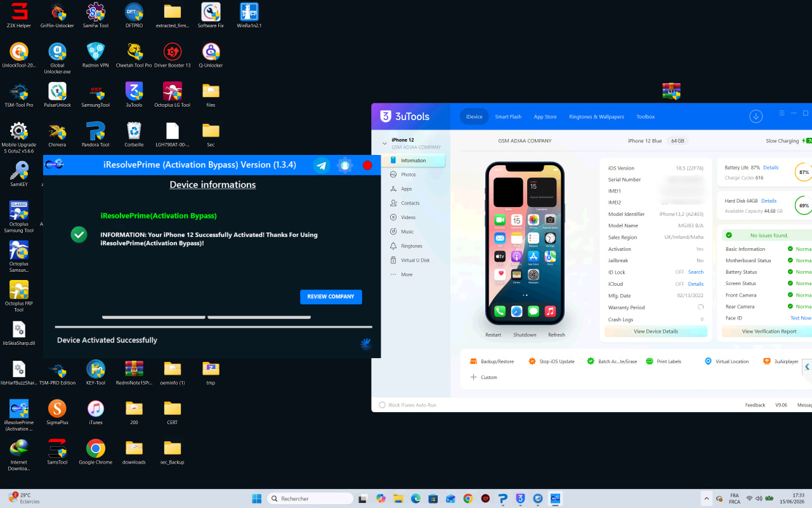The height and width of the screenshot is (508, 812).
Task: Open the Print Labels tool
Action: point(663,361)
